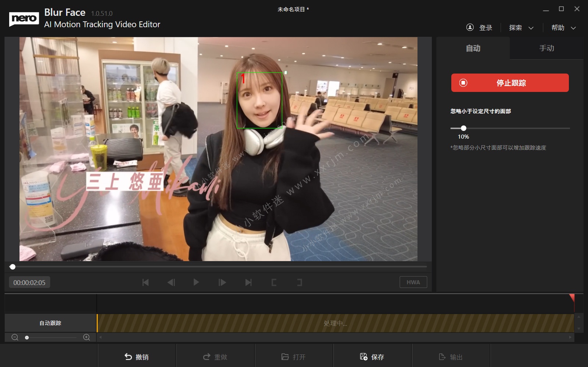Step forward one frame
The height and width of the screenshot is (367, 588).
[222, 282]
